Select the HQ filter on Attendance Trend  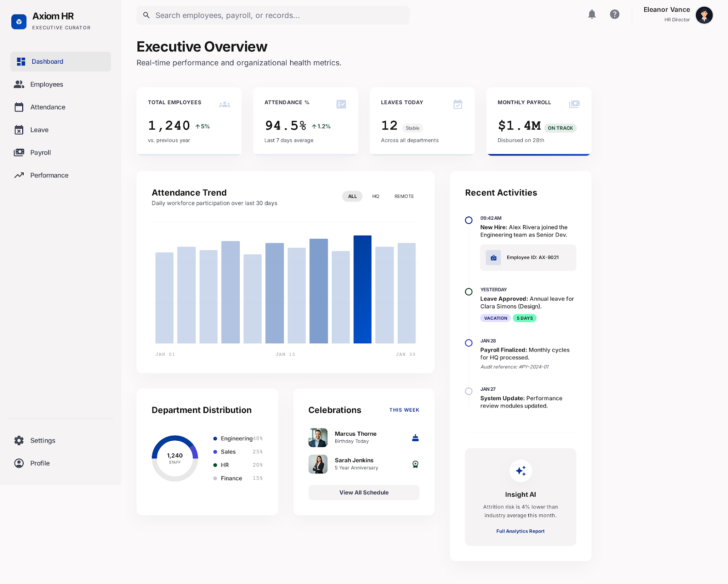coord(375,196)
